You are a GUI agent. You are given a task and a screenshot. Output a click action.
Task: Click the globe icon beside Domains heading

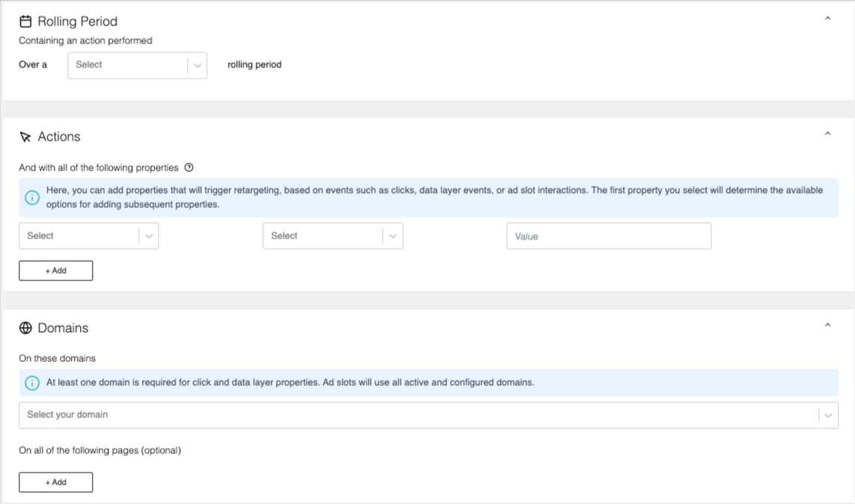25,328
